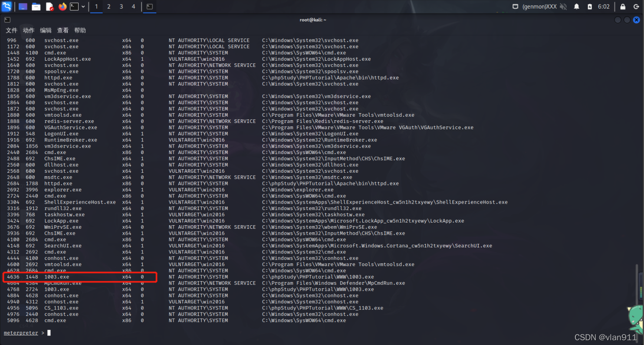Select the dllhost.exe process name
Screen dimensions: 644x345
pos(61,165)
